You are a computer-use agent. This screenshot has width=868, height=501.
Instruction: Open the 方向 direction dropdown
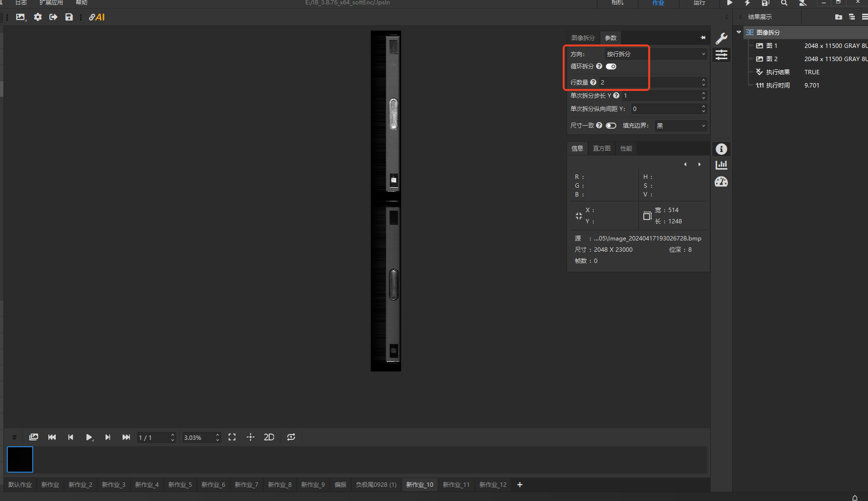coord(656,54)
